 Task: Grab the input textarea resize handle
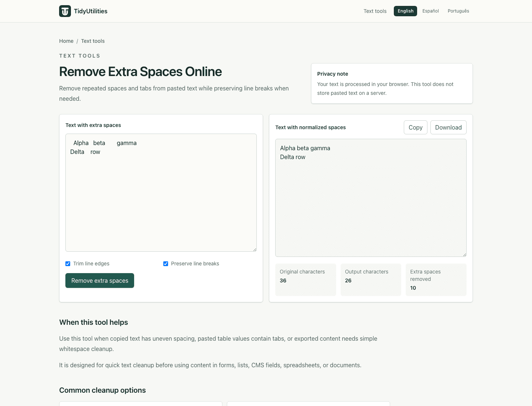point(255,250)
